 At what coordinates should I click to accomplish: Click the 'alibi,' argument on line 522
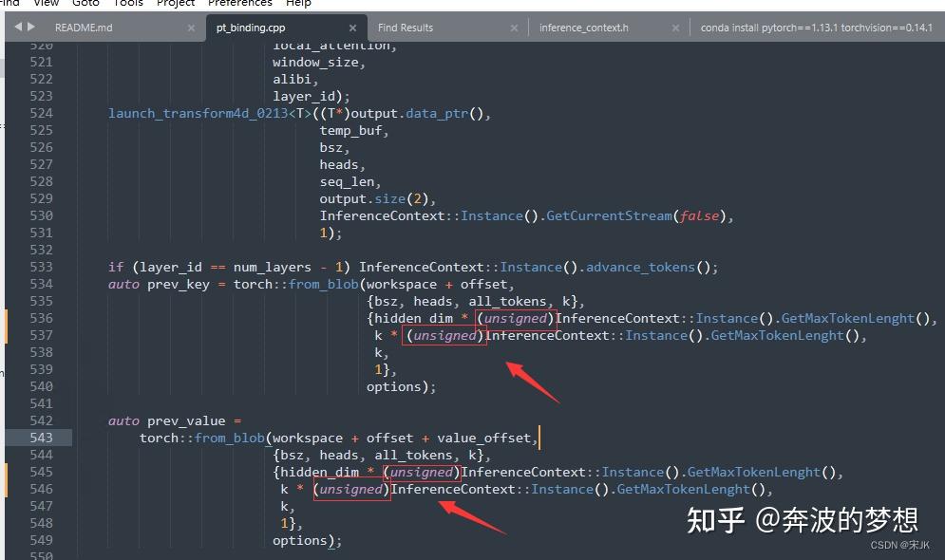coord(295,80)
